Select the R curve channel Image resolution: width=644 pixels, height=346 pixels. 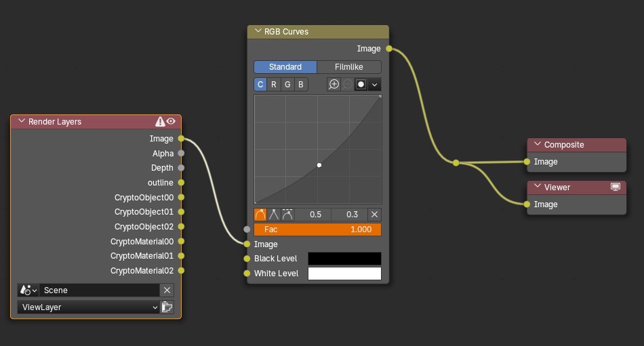click(274, 85)
